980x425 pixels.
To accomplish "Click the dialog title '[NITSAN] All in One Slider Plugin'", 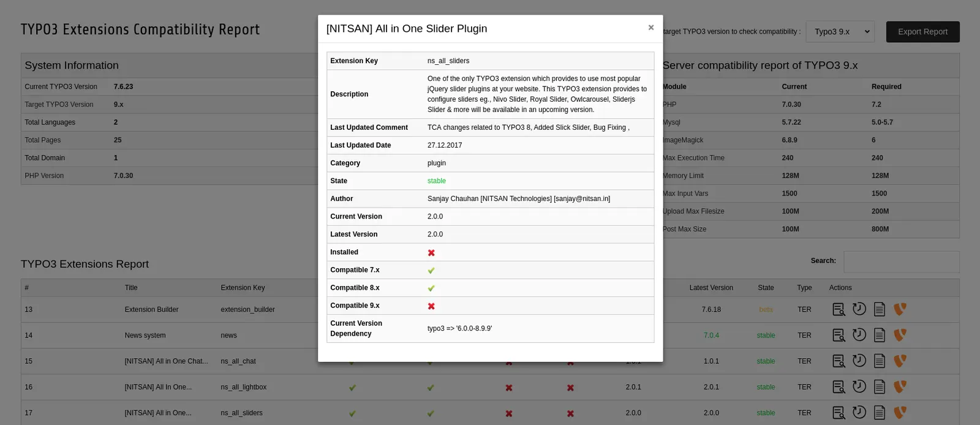I will tap(407, 29).
